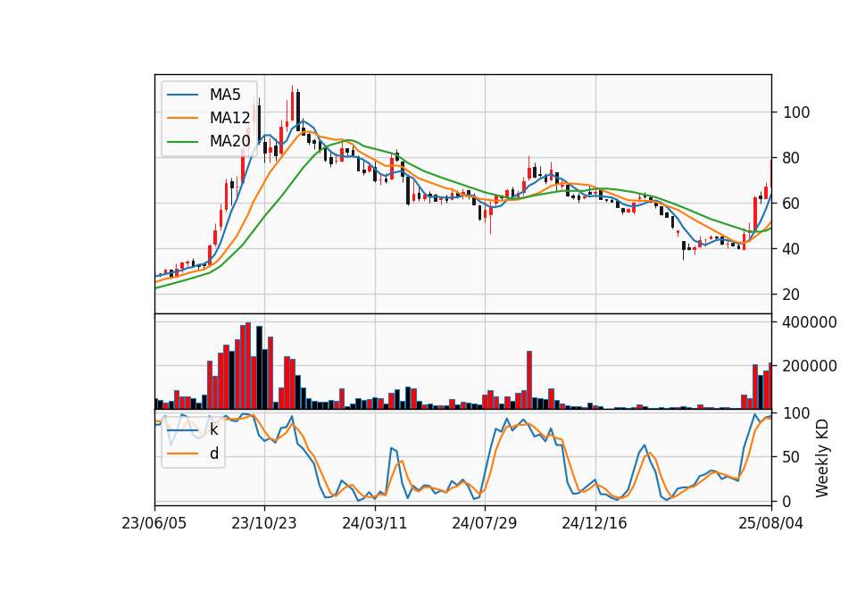Click the 25/08/04 date axis label

tap(771, 524)
